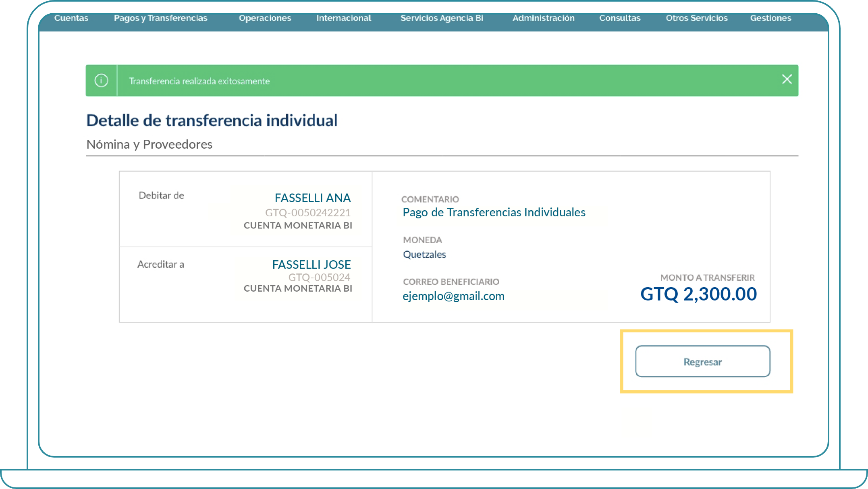The height and width of the screenshot is (489, 868).
Task: Open Pagos y Transferencias menu
Action: [x=160, y=18]
